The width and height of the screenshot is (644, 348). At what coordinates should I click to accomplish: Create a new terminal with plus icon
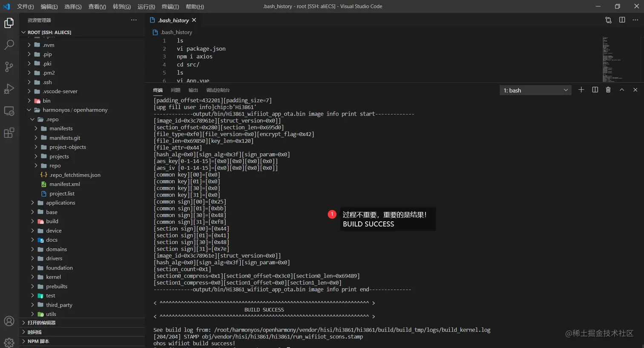pyautogui.click(x=581, y=90)
